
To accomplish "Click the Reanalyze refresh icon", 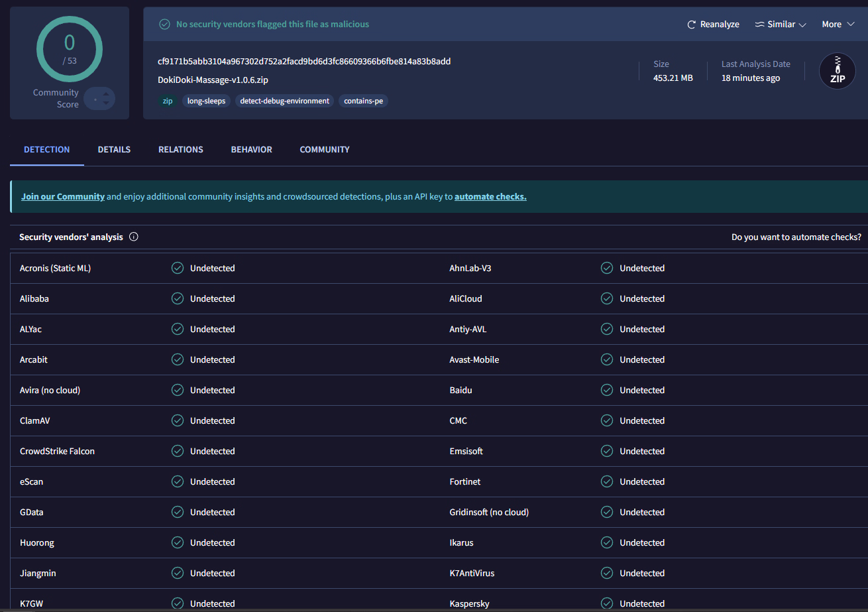I will tap(691, 25).
